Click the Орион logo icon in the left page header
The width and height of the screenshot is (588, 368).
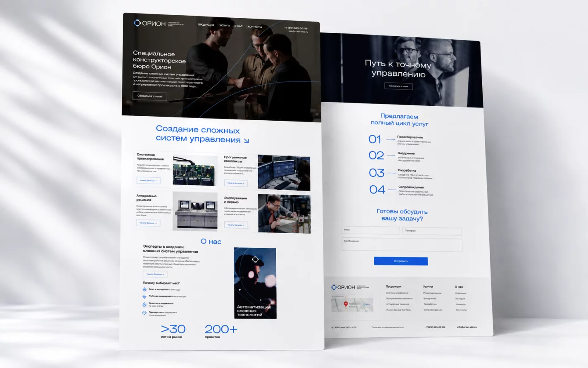pyautogui.click(x=137, y=23)
